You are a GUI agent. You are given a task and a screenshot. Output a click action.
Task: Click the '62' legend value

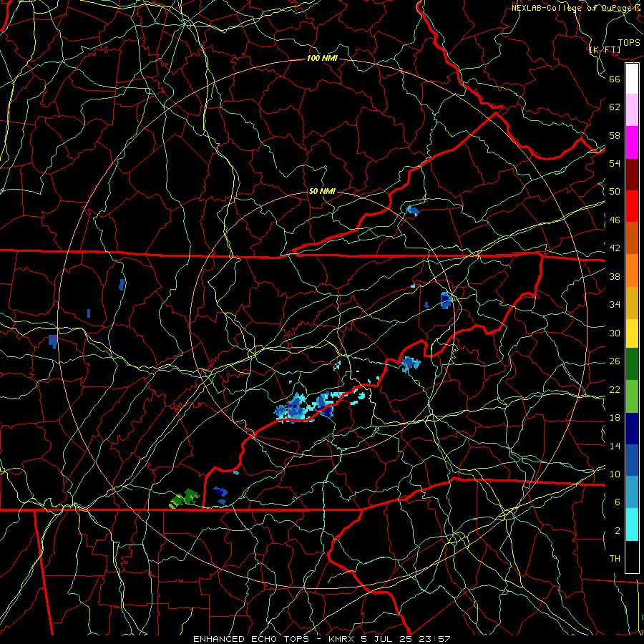[x=615, y=107]
